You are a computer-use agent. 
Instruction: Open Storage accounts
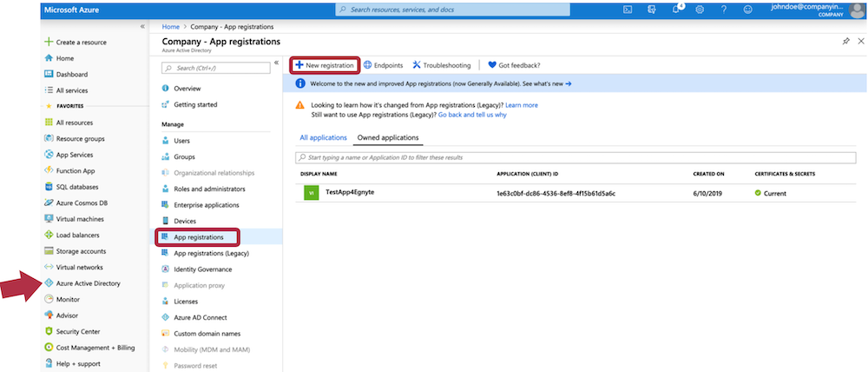75,251
